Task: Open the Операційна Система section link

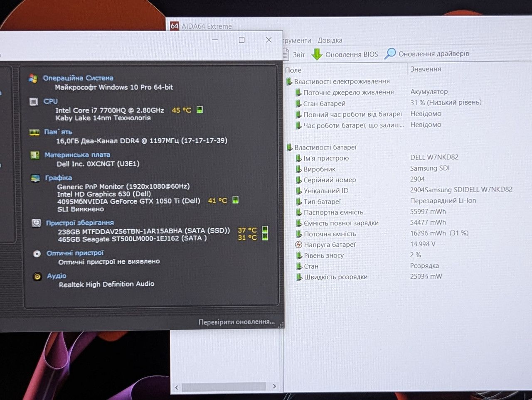Action: (78, 78)
